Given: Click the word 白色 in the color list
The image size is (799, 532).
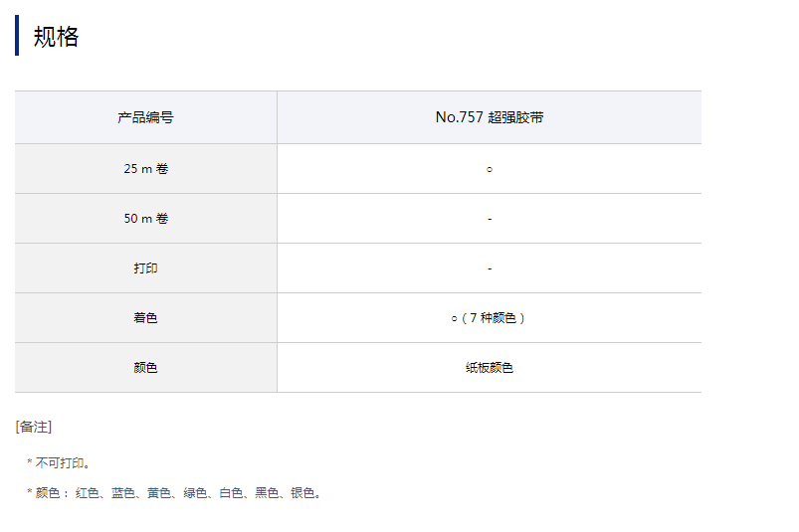Looking at the screenshot, I should pyautogui.click(x=231, y=493).
